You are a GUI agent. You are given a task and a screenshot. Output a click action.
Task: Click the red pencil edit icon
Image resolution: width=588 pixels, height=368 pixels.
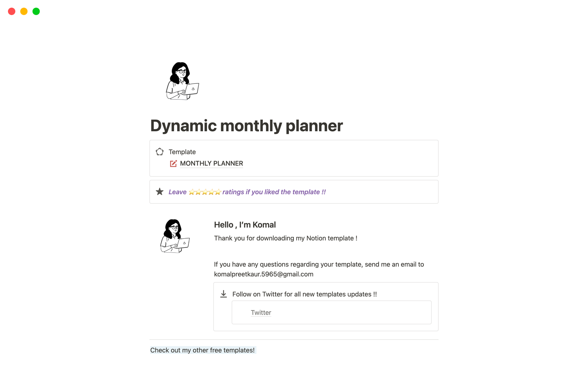(x=173, y=163)
